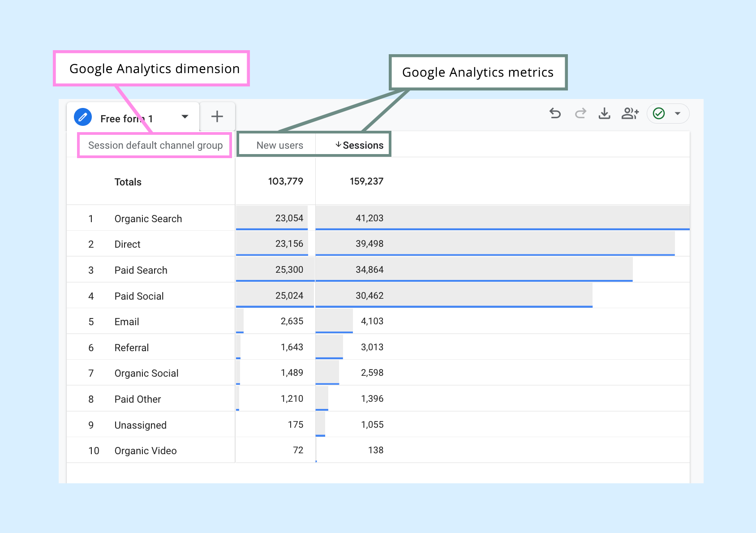
Task: Select the Direct row in the table
Action: (127, 244)
